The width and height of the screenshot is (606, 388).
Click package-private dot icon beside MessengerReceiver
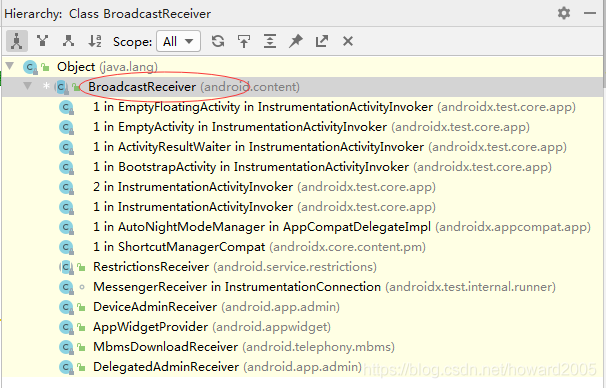(x=82, y=287)
